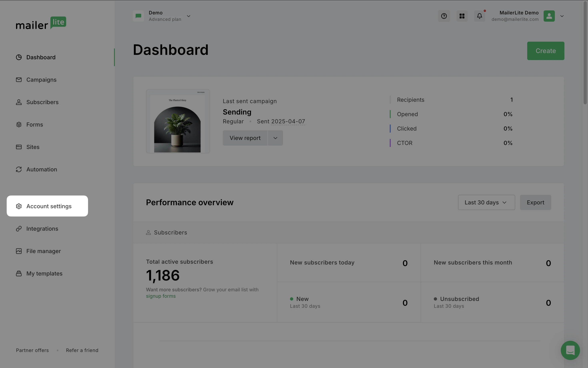Click the green user avatar icon
Image resolution: width=588 pixels, height=368 pixels.
[x=549, y=16]
